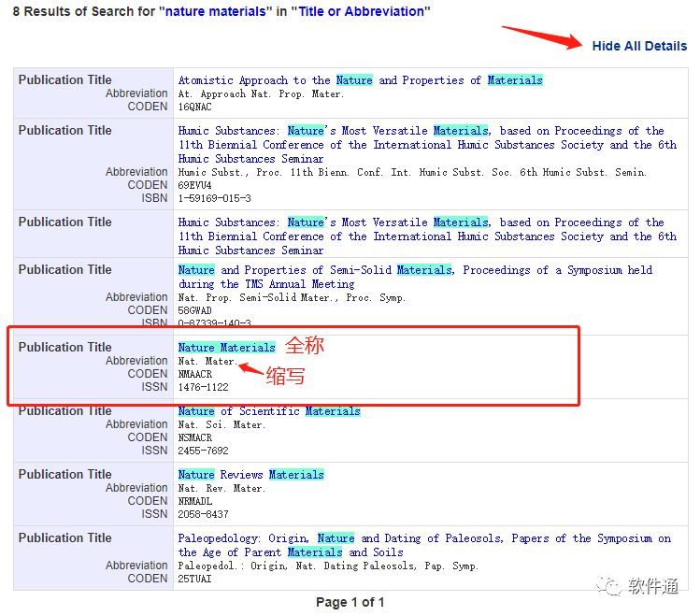
Task: Select CODEN value NMAACR
Action: (x=195, y=374)
